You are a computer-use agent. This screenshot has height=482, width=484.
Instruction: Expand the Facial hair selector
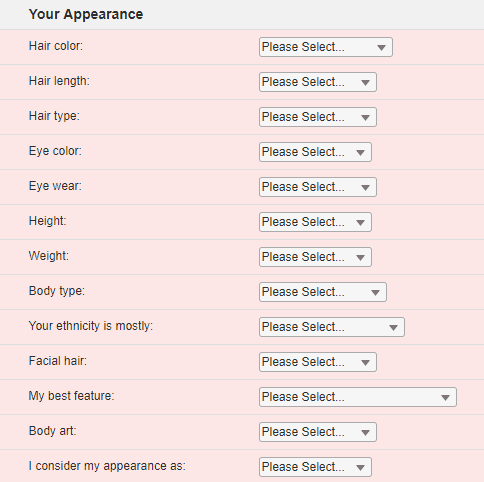(x=318, y=362)
